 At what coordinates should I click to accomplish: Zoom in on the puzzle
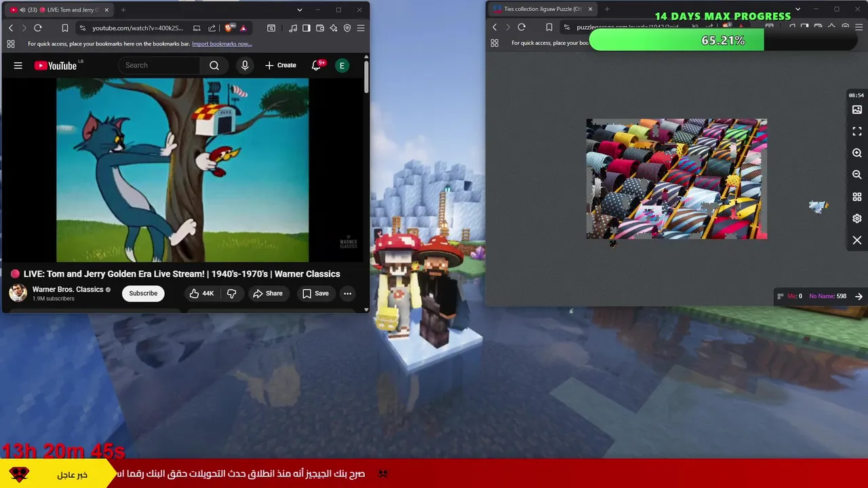tap(857, 153)
